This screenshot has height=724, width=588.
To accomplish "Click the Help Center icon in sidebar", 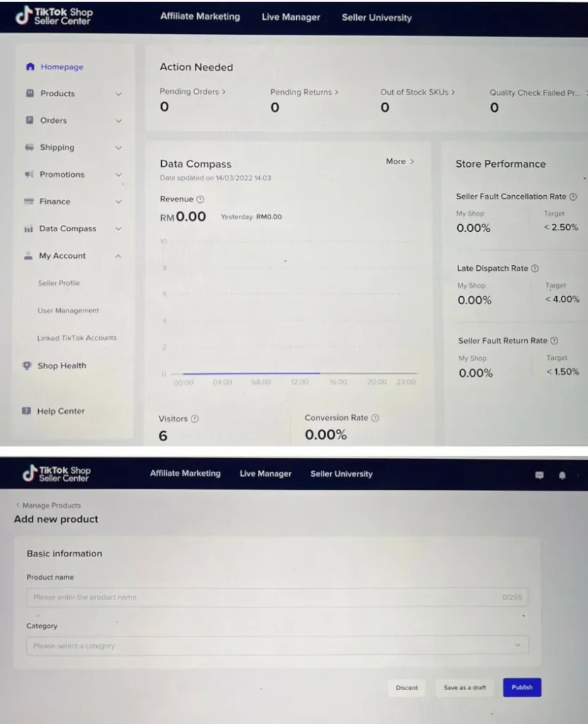I will pyautogui.click(x=27, y=411).
